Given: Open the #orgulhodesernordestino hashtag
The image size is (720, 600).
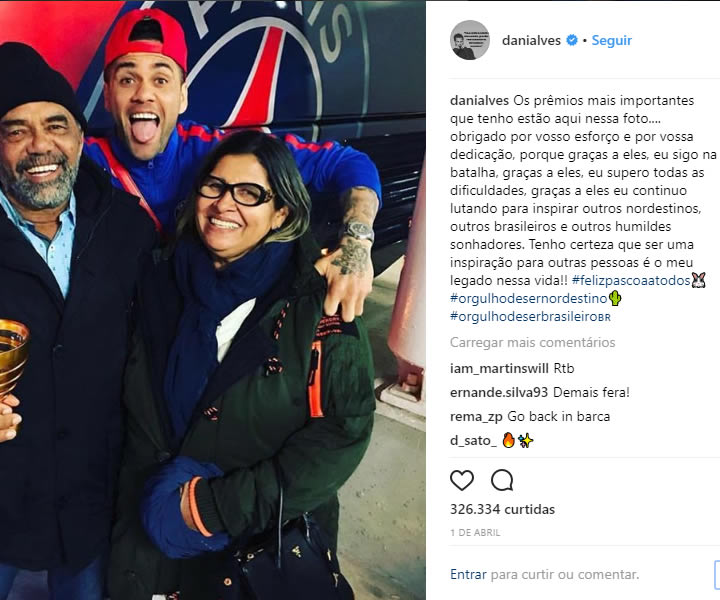Looking at the screenshot, I should [529, 298].
